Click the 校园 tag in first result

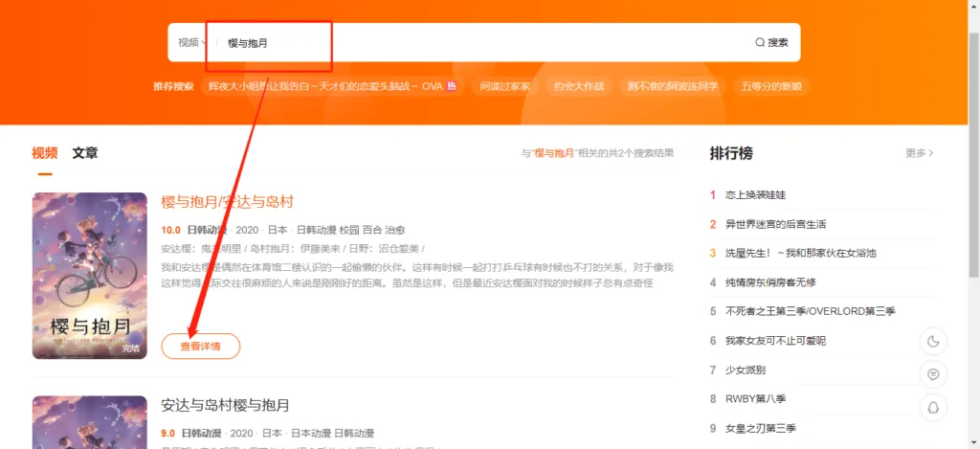350,230
